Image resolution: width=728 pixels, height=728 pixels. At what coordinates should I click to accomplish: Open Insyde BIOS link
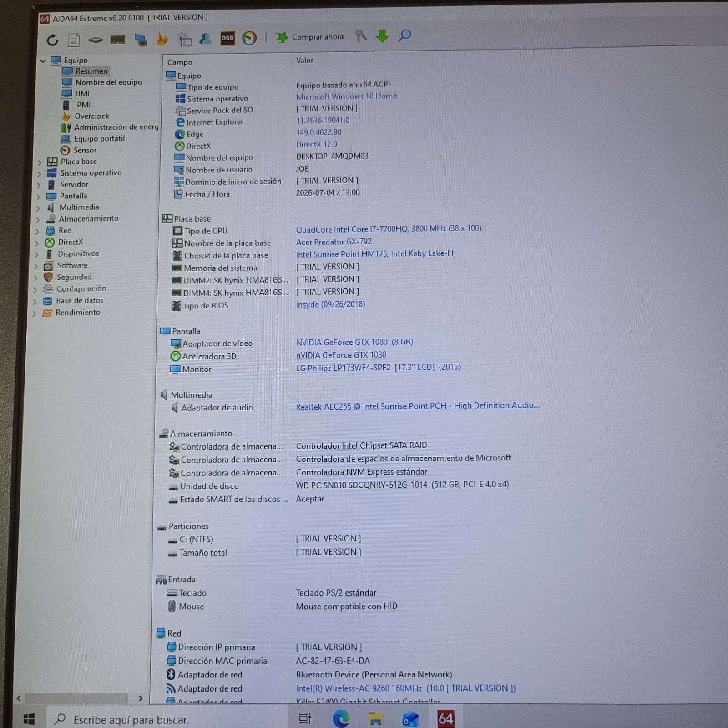pos(330,304)
